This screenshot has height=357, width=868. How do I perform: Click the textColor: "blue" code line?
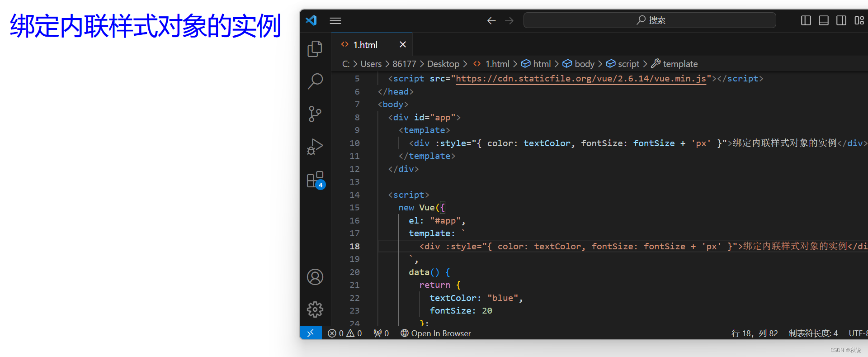(x=476, y=298)
